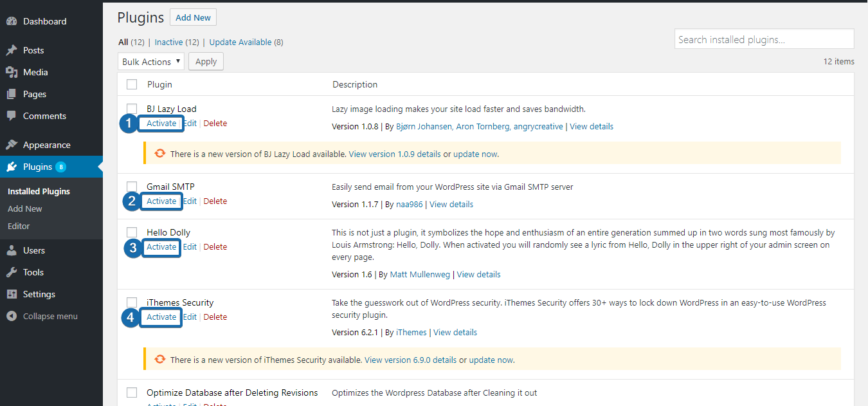Click the Appearance paintbrush icon
Image resolution: width=868 pixels, height=406 pixels.
tap(12, 145)
